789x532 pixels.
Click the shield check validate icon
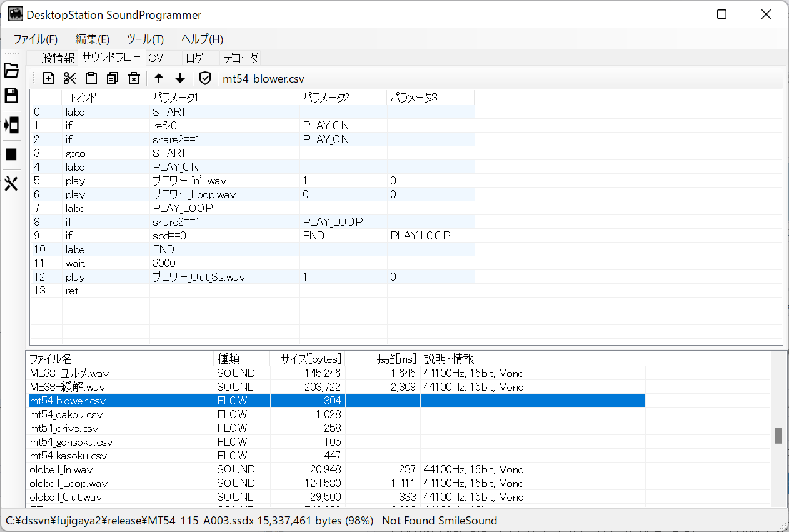click(x=205, y=78)
